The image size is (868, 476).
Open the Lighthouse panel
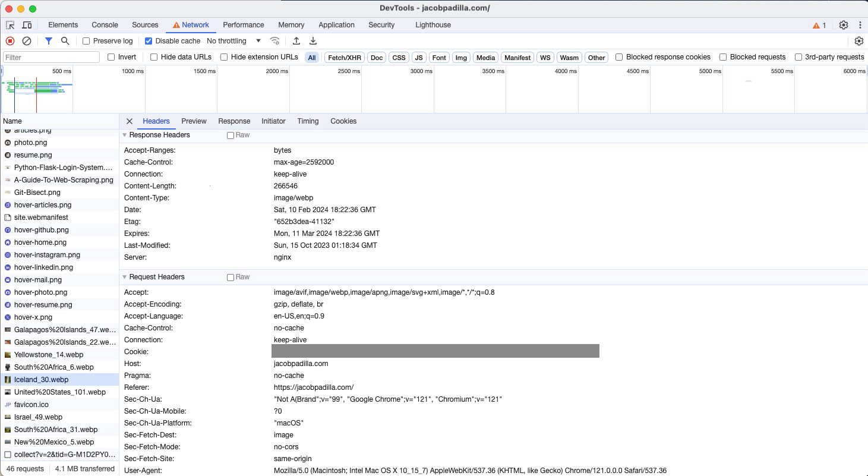[433, 25]
